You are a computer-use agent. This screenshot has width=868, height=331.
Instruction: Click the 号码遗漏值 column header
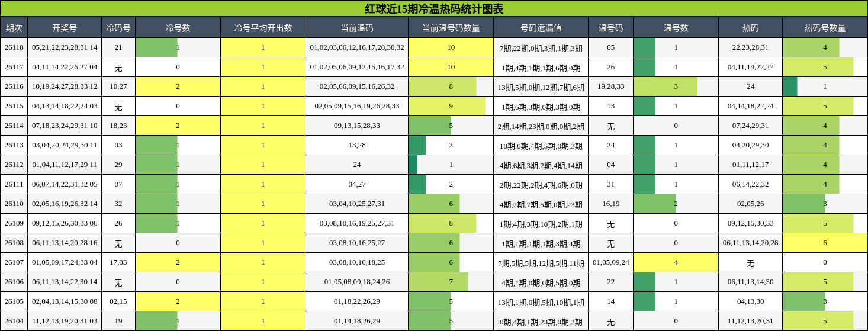541,28
